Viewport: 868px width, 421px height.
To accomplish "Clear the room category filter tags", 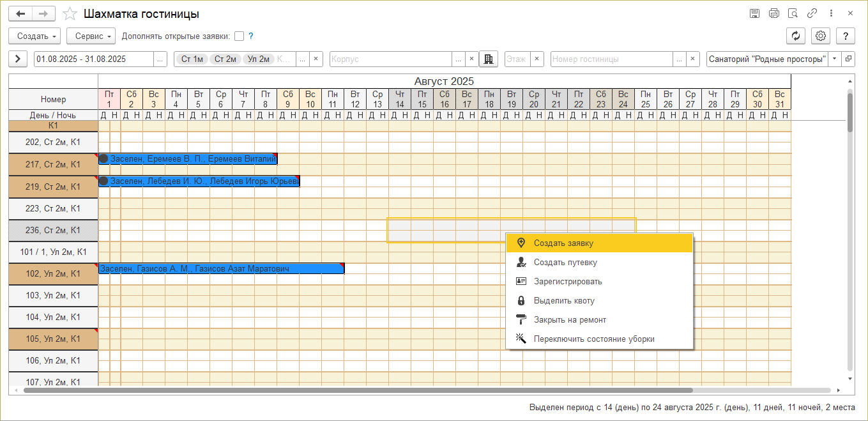I will (316, 59).
